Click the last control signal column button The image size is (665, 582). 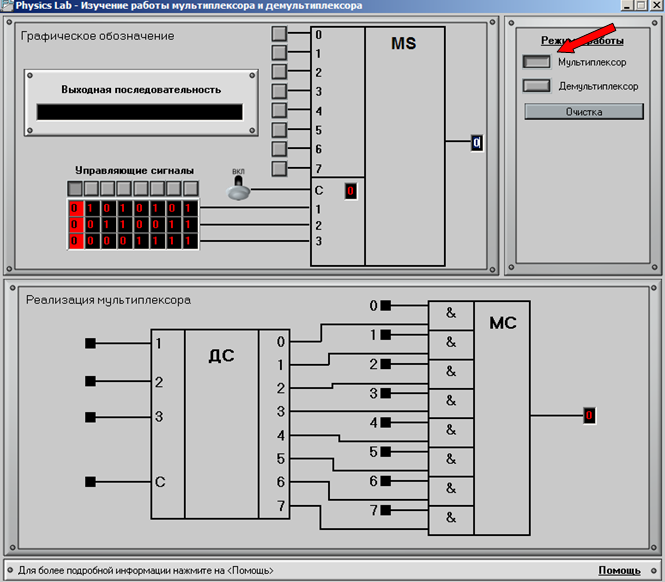point(191,188)
